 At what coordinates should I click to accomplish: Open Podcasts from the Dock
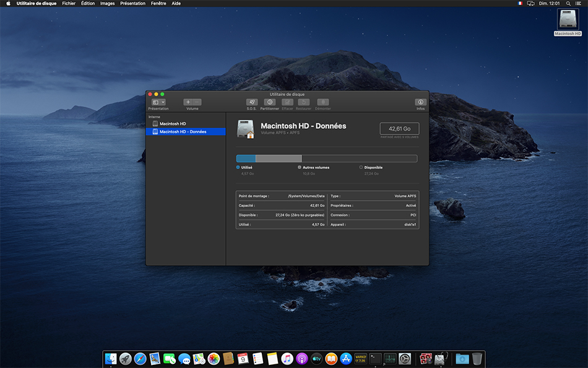tap(301, 359)
